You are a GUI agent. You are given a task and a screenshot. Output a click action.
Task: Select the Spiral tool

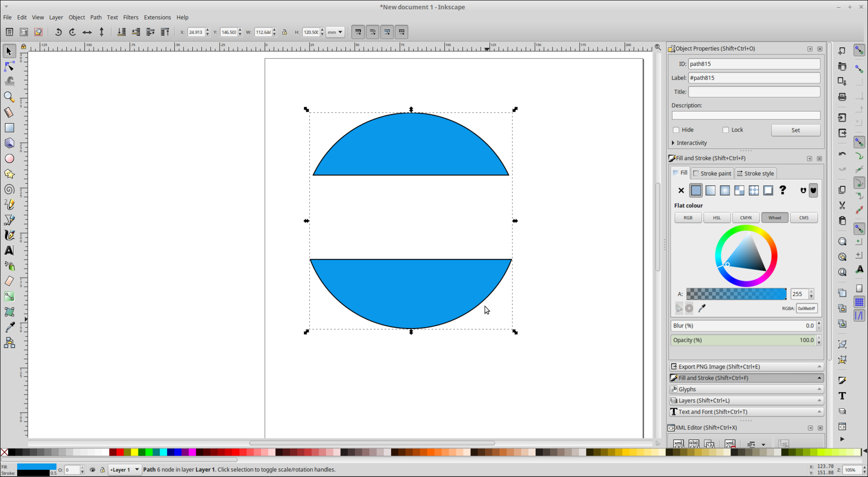point(9,189)
